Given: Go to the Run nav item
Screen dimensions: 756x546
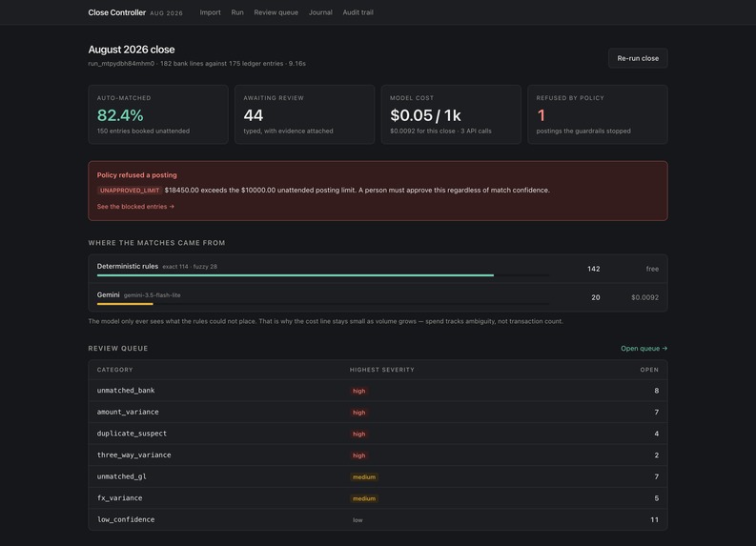Looking at the screenshot, I should (237, 12).
